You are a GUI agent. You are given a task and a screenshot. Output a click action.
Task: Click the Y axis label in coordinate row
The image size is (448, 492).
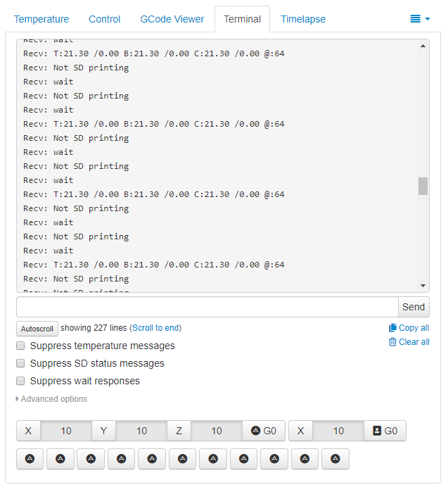pyautogui.click(x=103, y=431)
